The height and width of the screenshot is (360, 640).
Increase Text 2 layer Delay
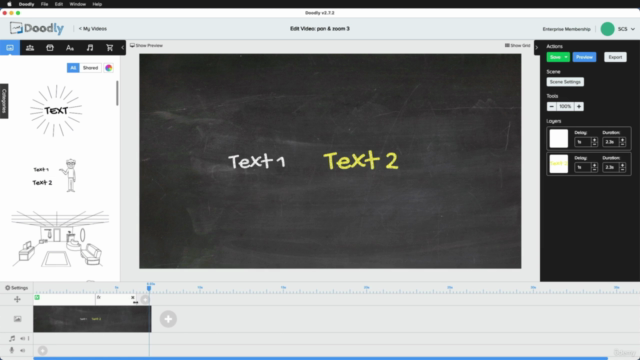(x=594, y=165)
